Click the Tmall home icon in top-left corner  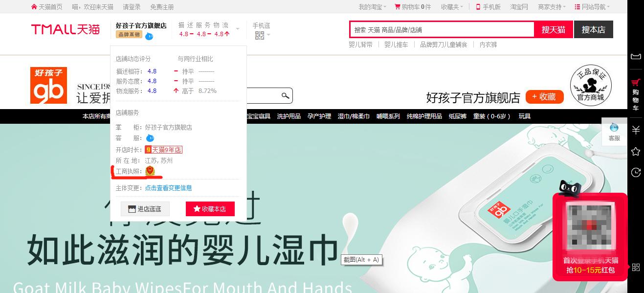point(33,6)
